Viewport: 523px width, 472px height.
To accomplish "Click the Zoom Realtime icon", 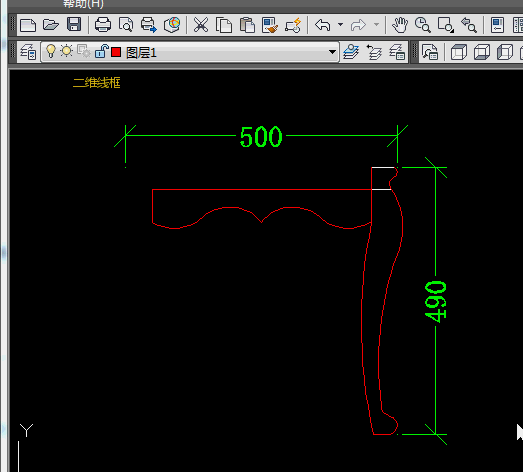I will point(423,25).
